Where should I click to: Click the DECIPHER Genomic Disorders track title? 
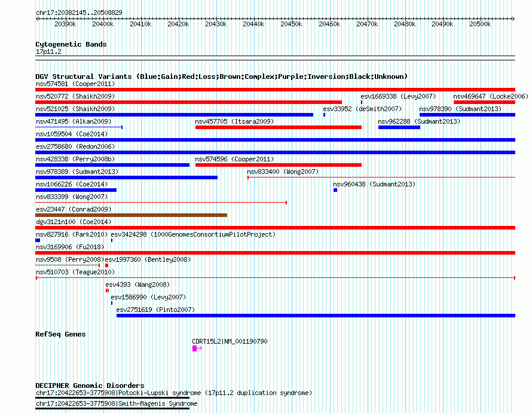pyautogui.click(x=90, y=386)
